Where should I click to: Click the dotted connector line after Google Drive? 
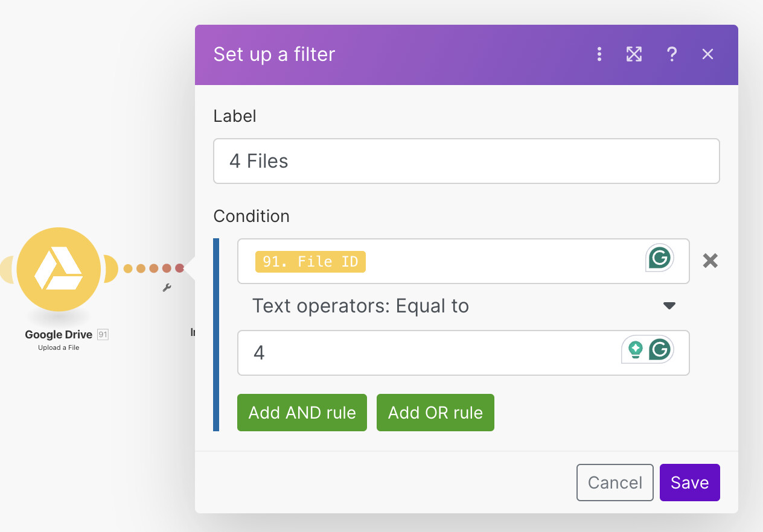153,268
